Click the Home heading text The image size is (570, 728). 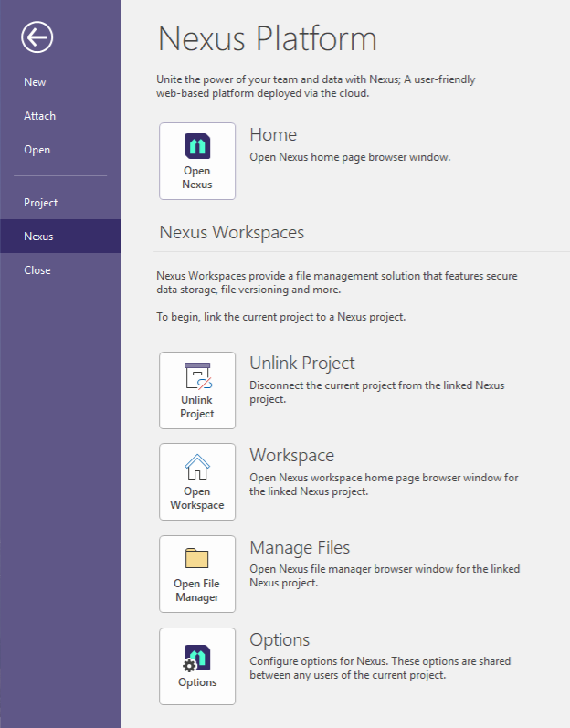[x=273, y=134]
